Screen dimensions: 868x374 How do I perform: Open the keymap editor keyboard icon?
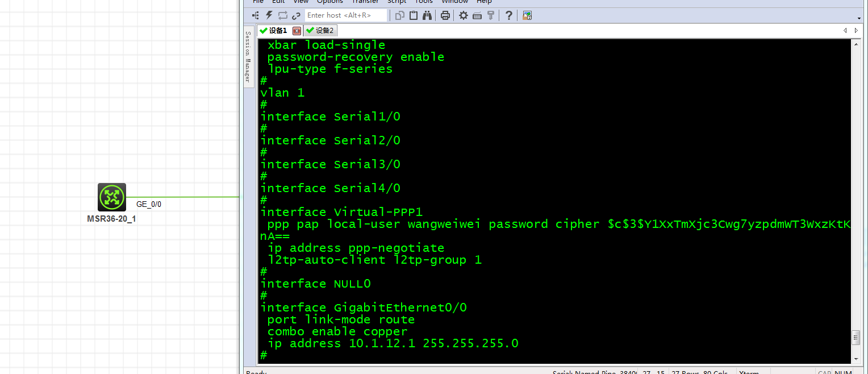click(x=477, y=15)
